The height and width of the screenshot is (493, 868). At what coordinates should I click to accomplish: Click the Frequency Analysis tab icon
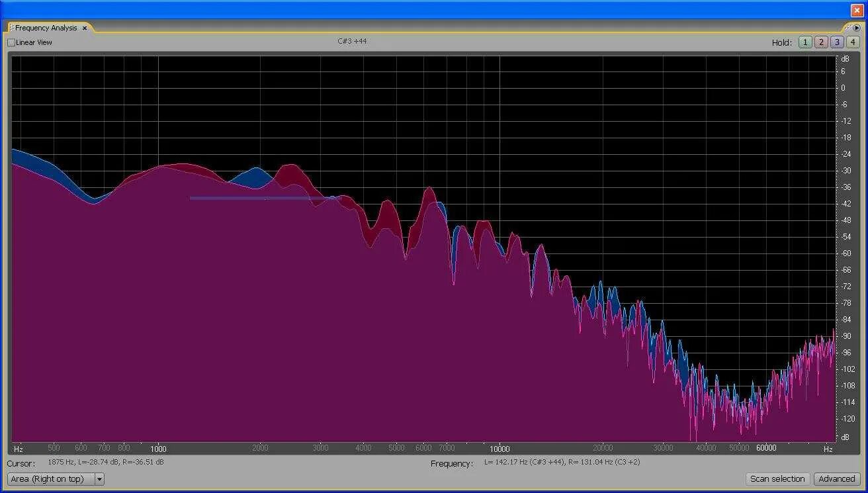click(x=12, y=28)
